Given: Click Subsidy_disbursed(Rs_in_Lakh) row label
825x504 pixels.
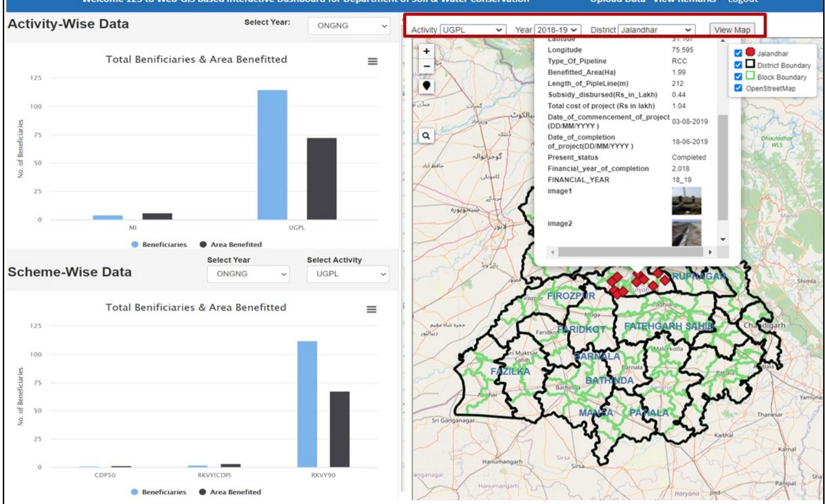Looking at the screenshot, I should (x=603, y=95).
